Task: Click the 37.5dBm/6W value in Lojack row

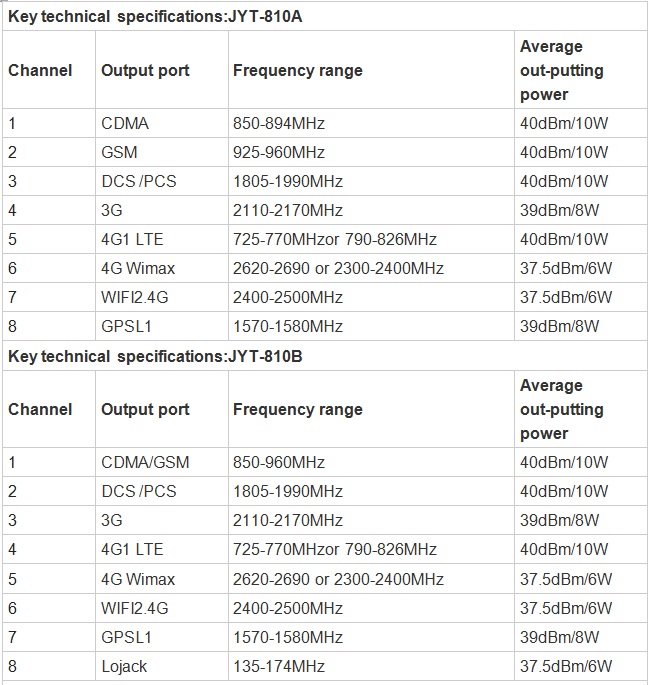Action: point(566,666)
